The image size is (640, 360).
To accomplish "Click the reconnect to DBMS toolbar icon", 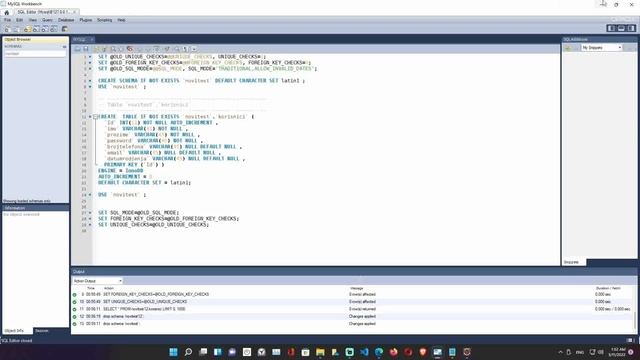I will [64, 29].
